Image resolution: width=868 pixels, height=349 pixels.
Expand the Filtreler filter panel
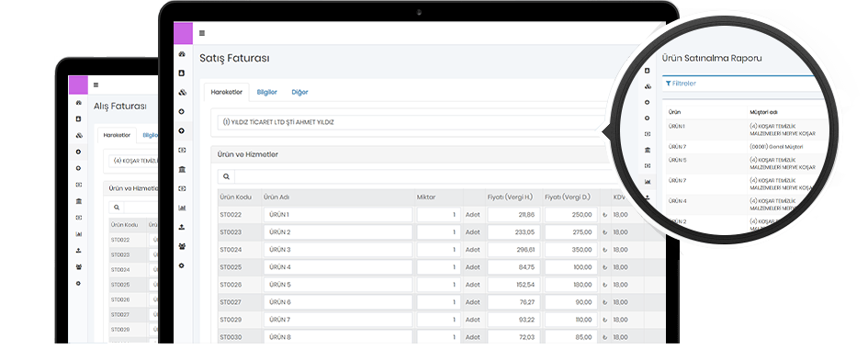[x=681, y=84]
